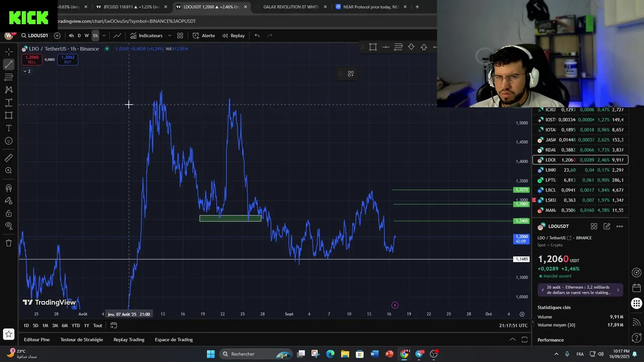Toggle stay in drawing mode

tap(9, 201)
